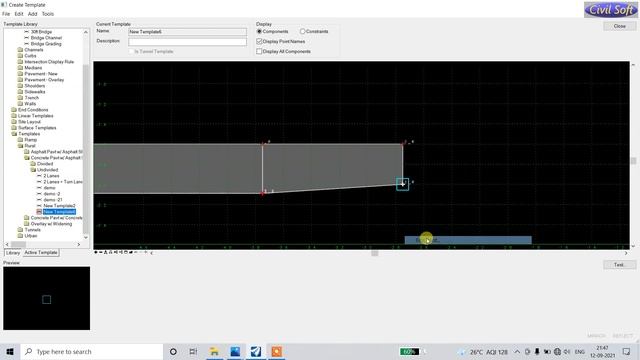Click the template icon beside 2 Lanes
The image size is (640, 360).
point(39,176)
